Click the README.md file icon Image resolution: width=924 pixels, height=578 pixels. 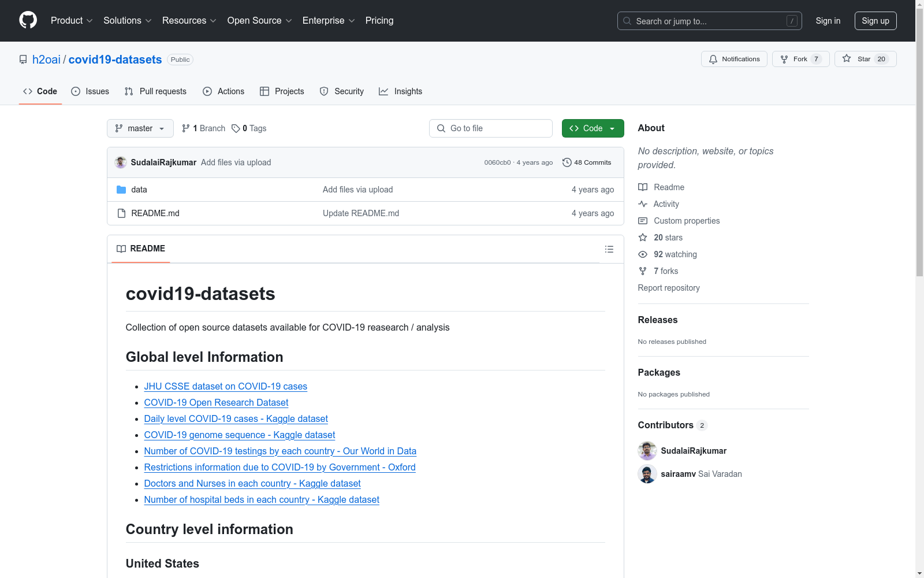(x=121, y=213)
